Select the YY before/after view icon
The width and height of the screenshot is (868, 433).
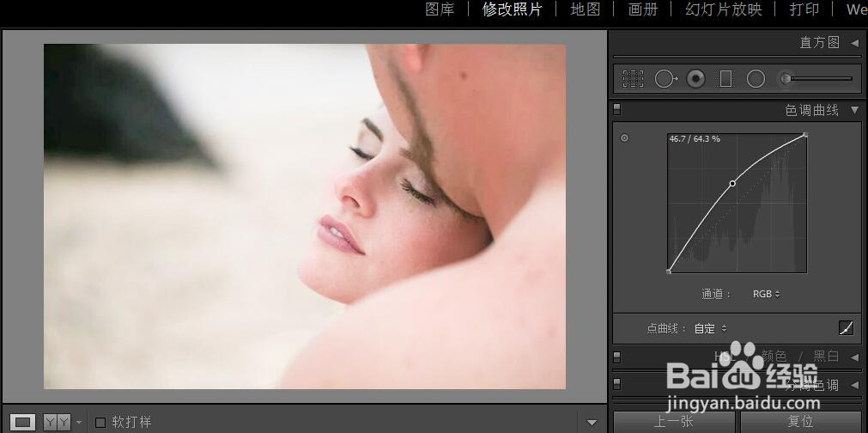(58, 423)
